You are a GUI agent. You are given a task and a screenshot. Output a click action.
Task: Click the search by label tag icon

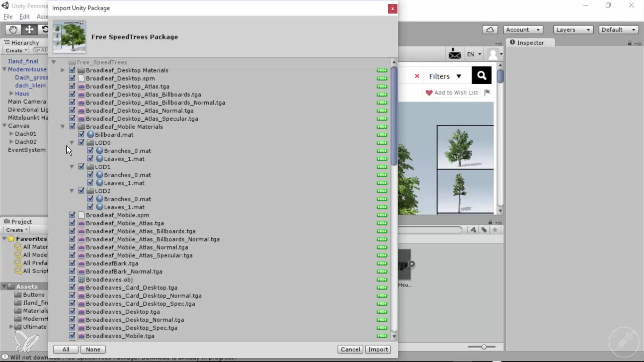[x=484, y=230]
